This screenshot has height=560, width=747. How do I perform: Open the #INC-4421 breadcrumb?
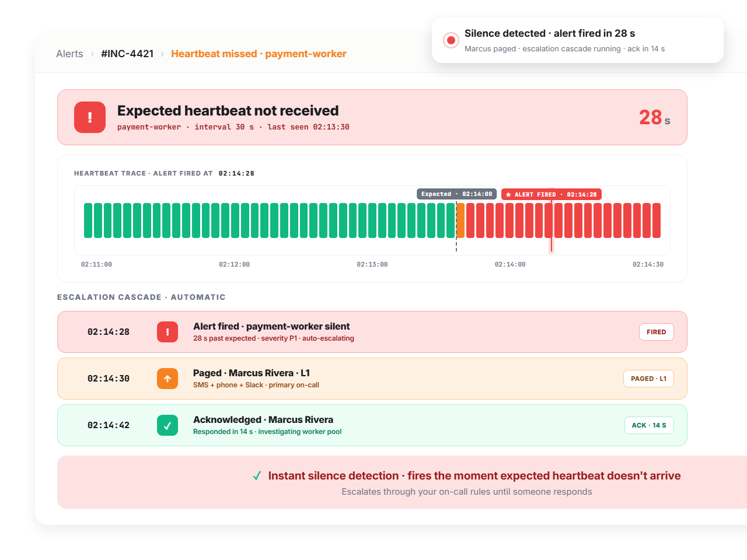pos(127,54)
